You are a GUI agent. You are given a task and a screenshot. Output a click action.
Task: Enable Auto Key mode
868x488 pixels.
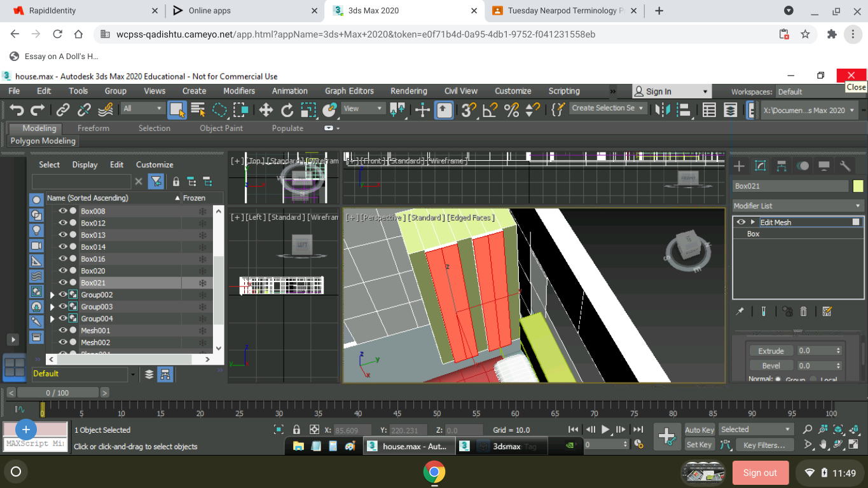[x=699, y=430]
